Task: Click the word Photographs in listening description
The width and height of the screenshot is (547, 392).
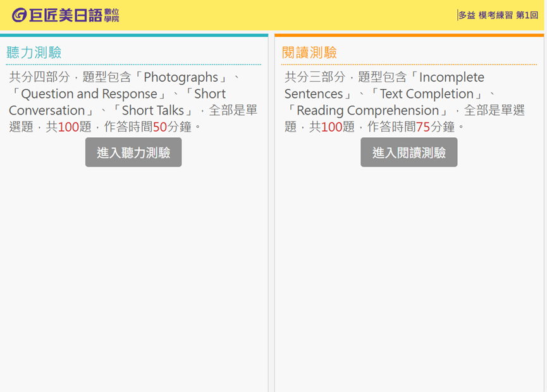Action: click(x=181, y=77)
